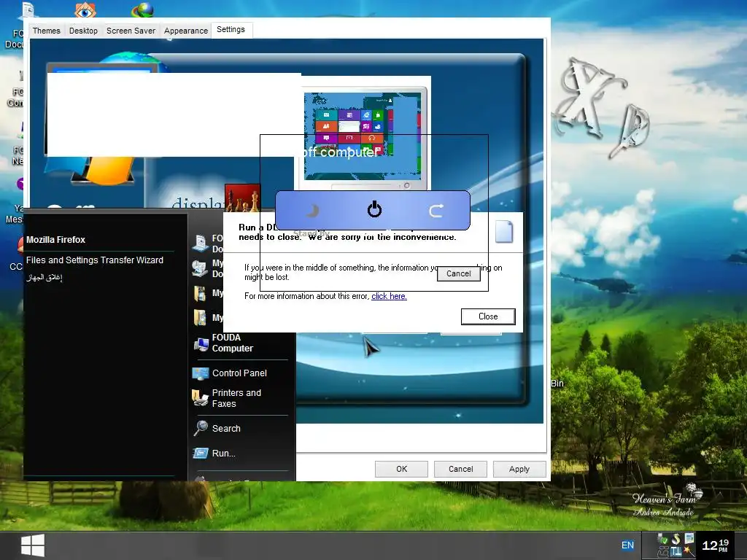Open the Internet Download Manager globe icon
This screenshot has width=747, height=560.
[143, 9]
